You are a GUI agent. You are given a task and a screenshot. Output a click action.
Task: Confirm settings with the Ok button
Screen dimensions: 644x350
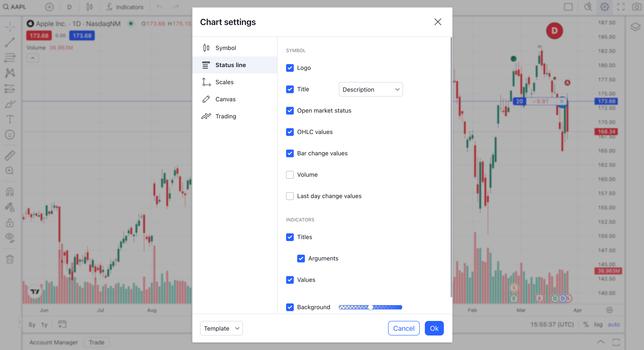click(434, 328)
